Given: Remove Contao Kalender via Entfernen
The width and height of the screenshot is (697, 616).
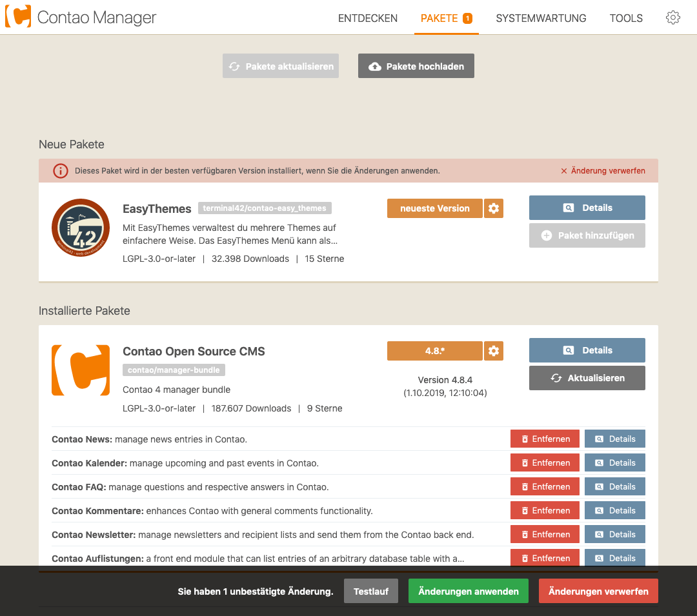Looking at the screenshot, I should [x=545, y=462].
